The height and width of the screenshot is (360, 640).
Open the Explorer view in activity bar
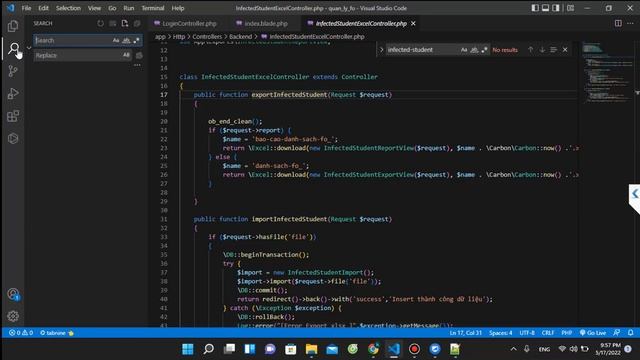pyautogui.click(x=13, y=26)
